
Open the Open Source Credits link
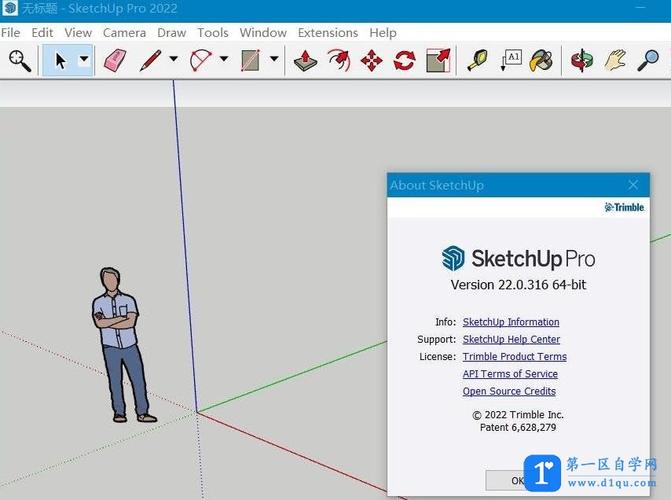[x=509, y=391]
